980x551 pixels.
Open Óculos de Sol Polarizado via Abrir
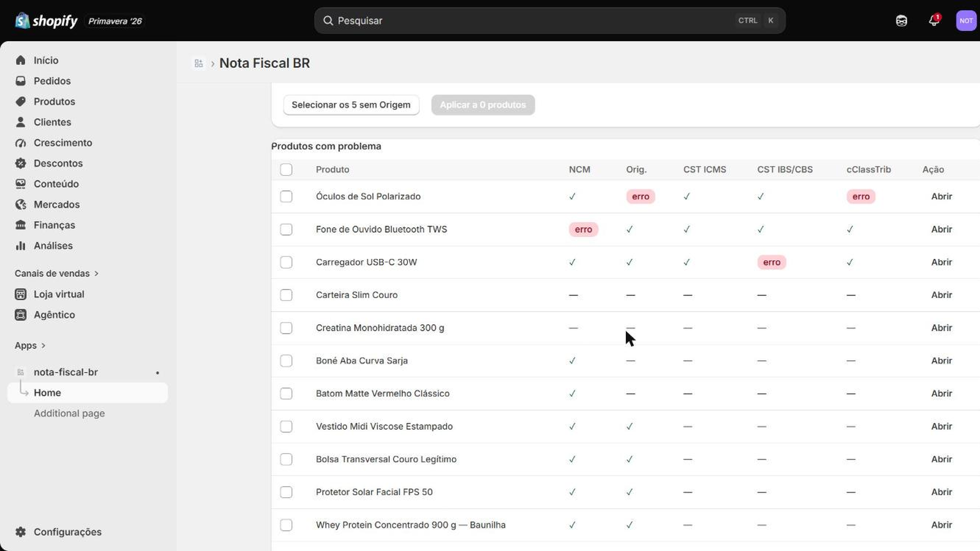pyautogui.click(x=941, y=197)
